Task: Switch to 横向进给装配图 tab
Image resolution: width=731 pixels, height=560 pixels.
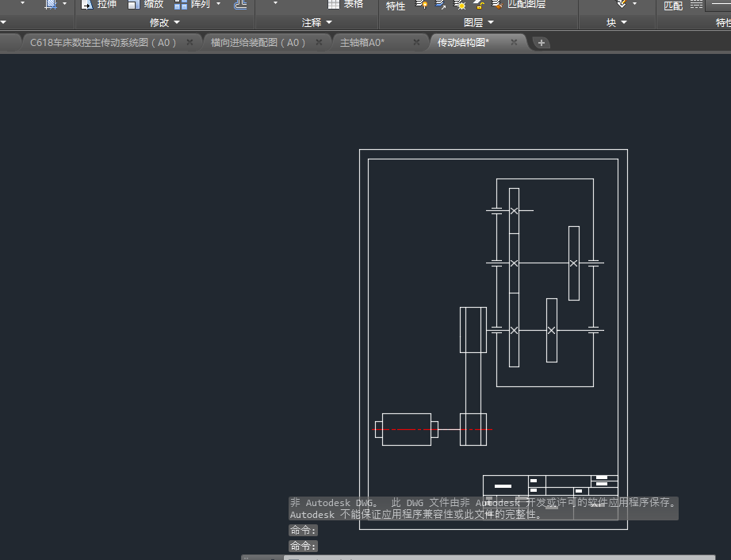Action: 258,43
